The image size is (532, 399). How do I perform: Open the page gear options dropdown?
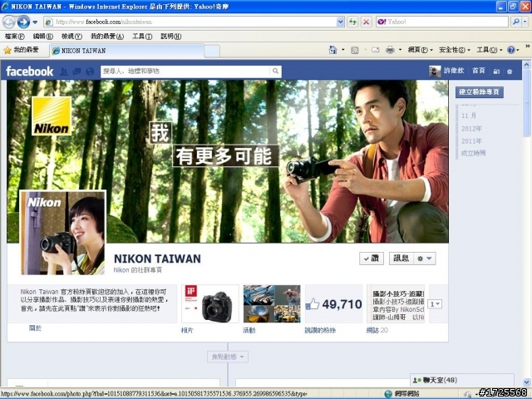point(425,259)
